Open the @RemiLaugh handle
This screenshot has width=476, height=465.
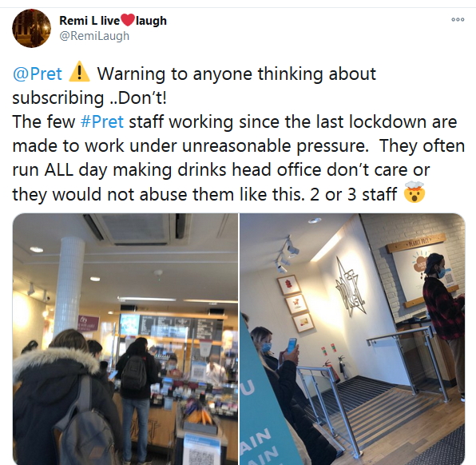pos(94,36)
